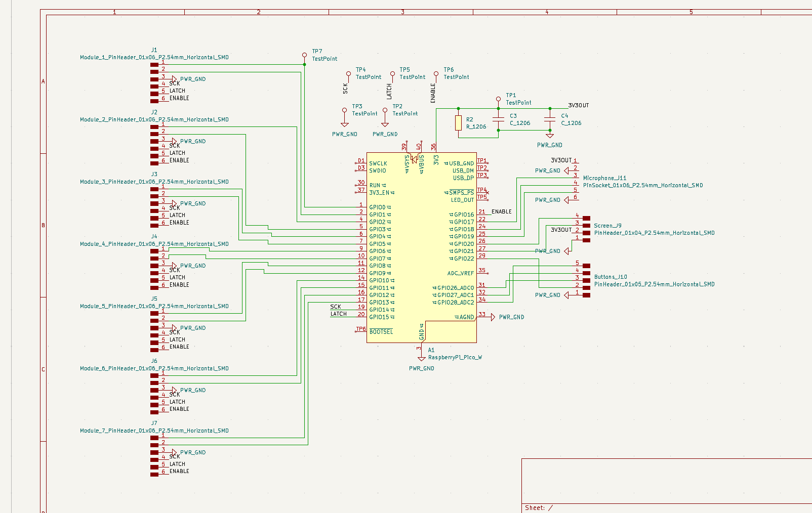
Task: Select the SWCLK pin name on Pico
Action: coord(378,164)
